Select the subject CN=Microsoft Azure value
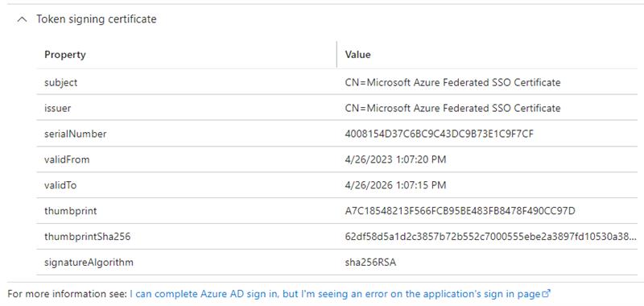 point(452,83)
